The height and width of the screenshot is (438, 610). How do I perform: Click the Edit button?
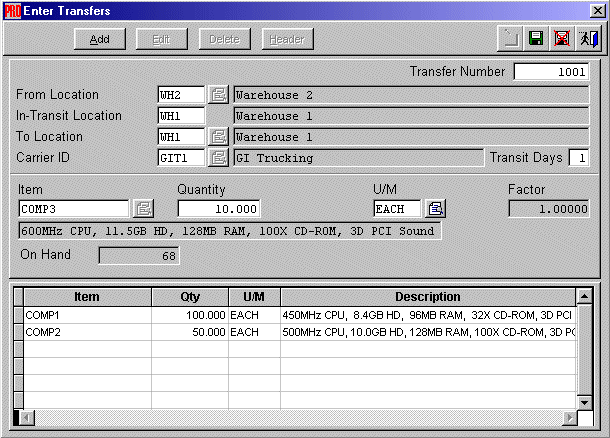(x=161, y=39)
